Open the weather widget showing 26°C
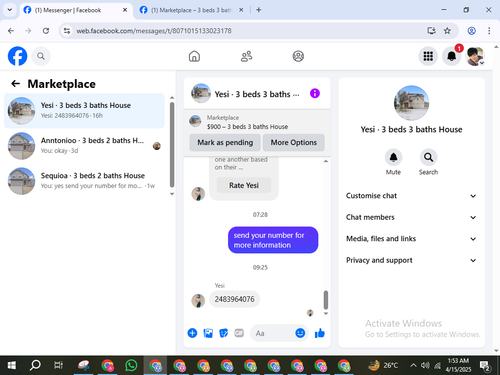 [x=383, y=365]
